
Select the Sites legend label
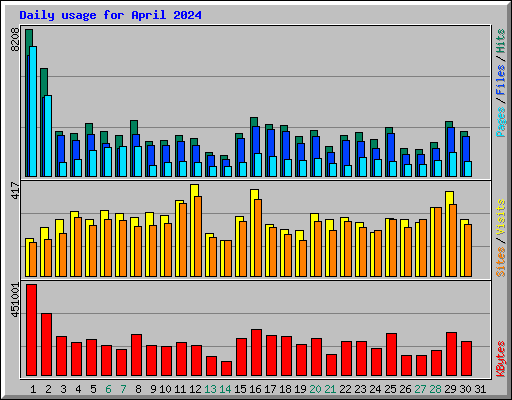tap(500, 262)
